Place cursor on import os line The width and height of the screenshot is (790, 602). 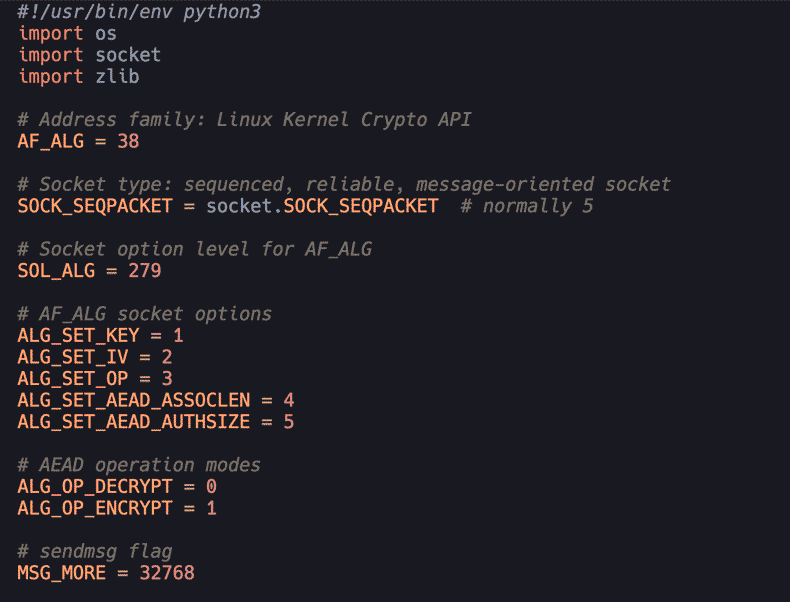(68, 33)
